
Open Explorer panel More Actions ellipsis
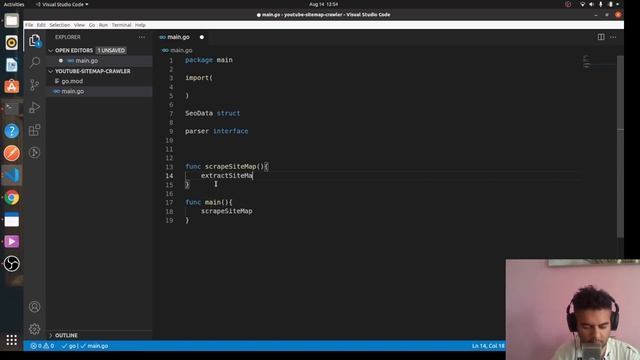click(142, 37)
